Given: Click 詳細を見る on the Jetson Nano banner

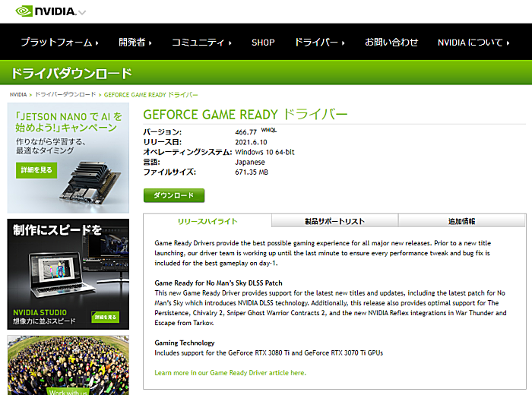Looking at the screenshot, I should coord(36,170).
